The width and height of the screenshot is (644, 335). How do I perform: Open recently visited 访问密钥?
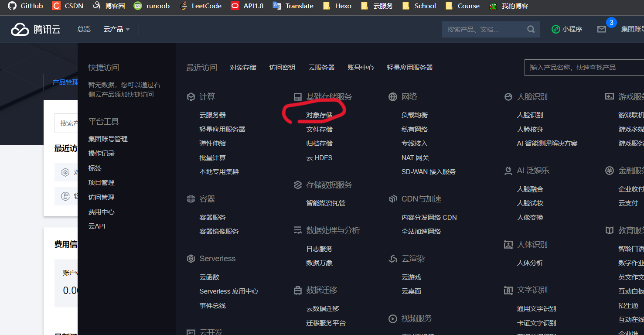point(282,68)
